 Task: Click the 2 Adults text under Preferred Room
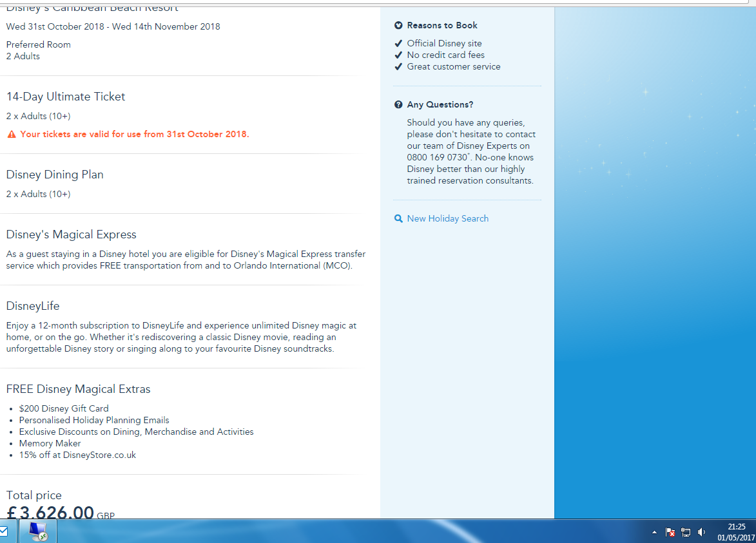[x=23, y=57]
